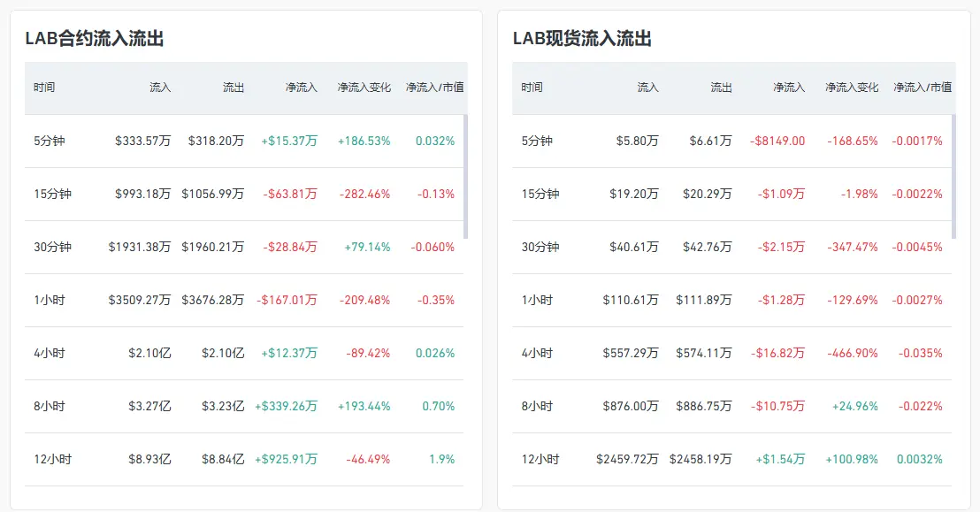Click ratio value 0.0032%
The image size is (980, 512).
(x=919, y=460)
